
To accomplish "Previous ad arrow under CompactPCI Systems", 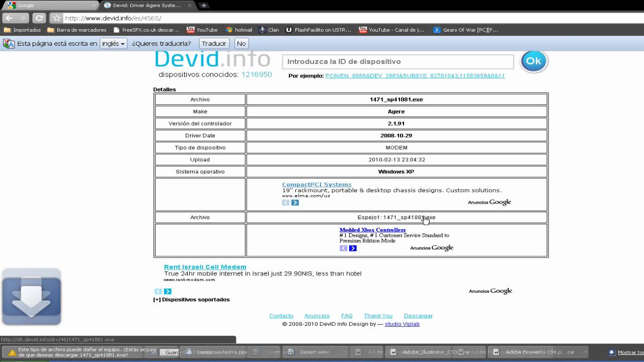I will [x=286, y=203].
